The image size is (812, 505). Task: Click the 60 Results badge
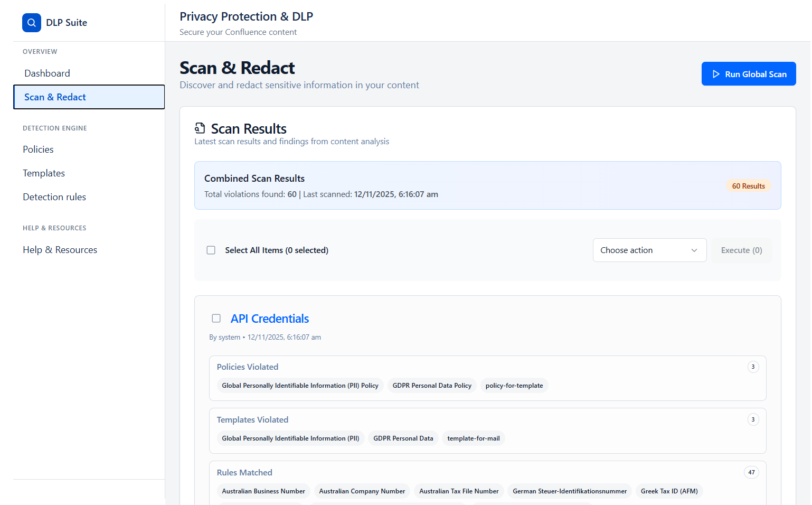pos(748,185)
